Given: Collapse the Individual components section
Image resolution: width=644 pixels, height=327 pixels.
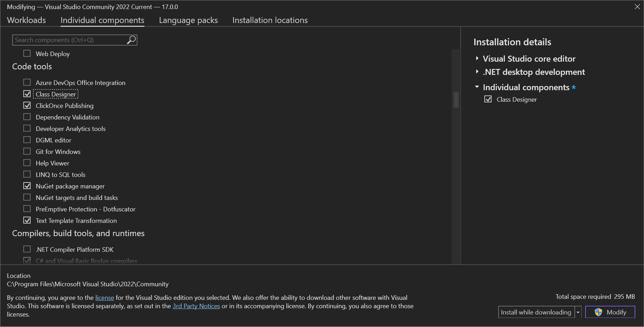Looking at the screenshot, I should click(477, 87).
